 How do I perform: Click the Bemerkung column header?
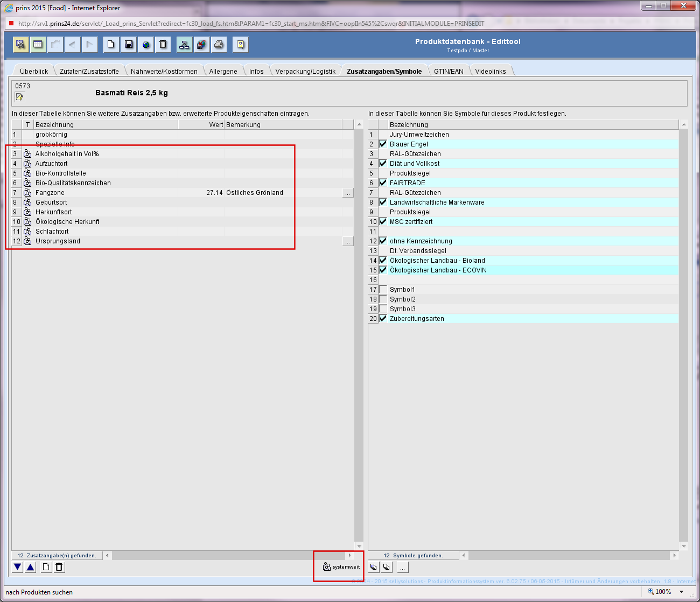point(283,124)
